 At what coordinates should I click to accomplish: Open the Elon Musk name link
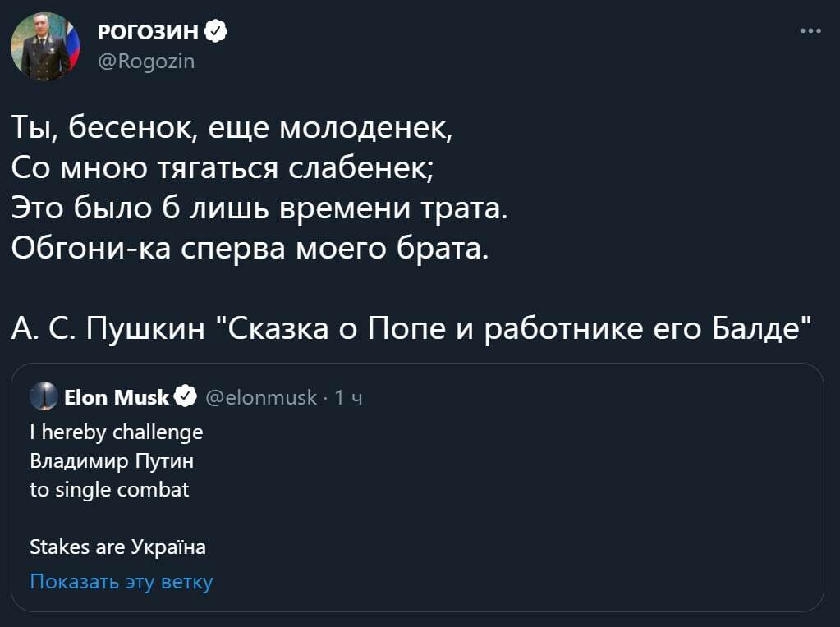tap(117, 398)
